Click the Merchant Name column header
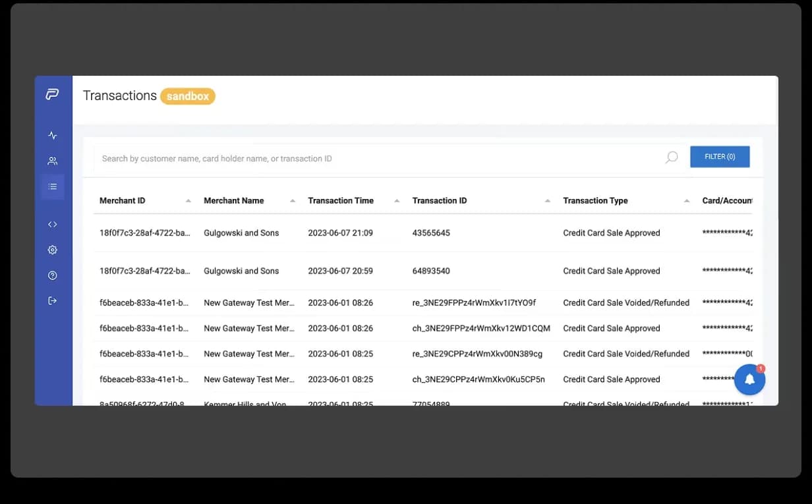The width and height of the screenshot is (812, 504). point(233,201)
